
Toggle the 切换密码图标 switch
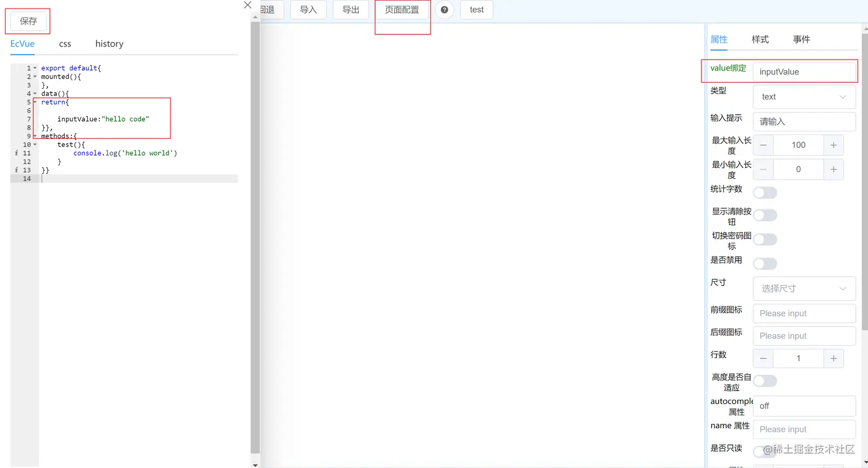click(765, 239)
